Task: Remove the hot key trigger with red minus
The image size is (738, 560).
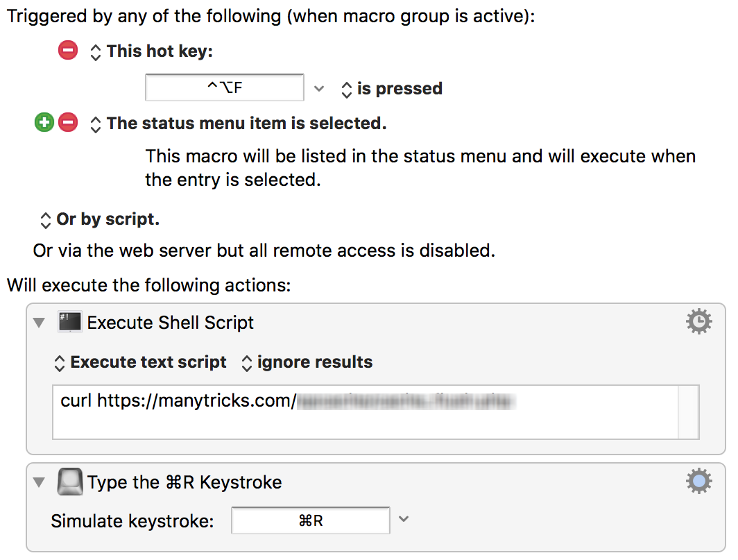Action: click(68, 50)
